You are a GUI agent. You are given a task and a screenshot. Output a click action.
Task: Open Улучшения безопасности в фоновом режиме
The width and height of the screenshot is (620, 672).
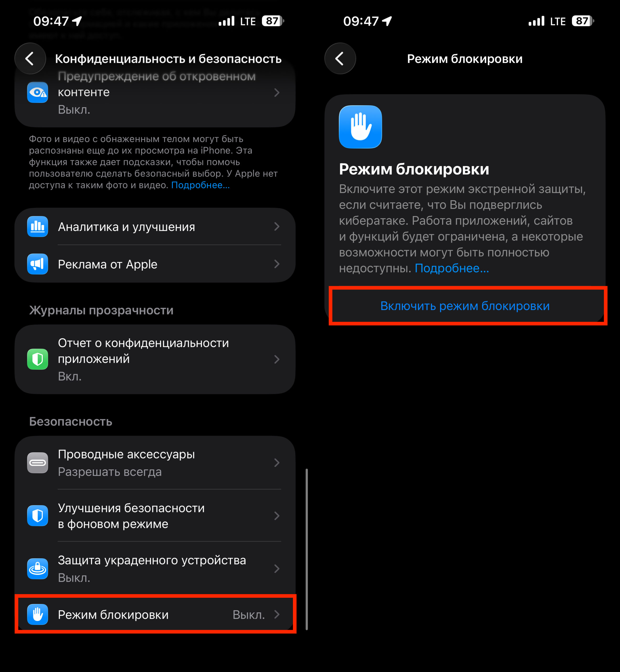point(155,516)
